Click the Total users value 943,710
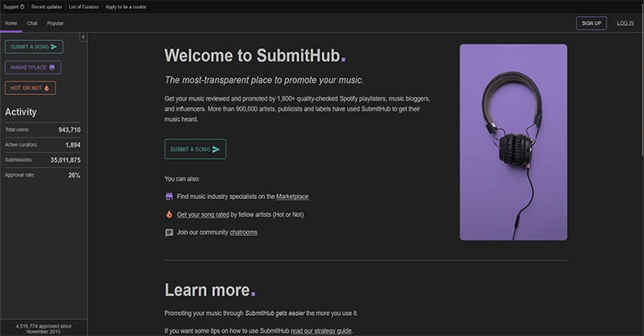Viewport: 644px width, 336px height. (x=69, y=130)
